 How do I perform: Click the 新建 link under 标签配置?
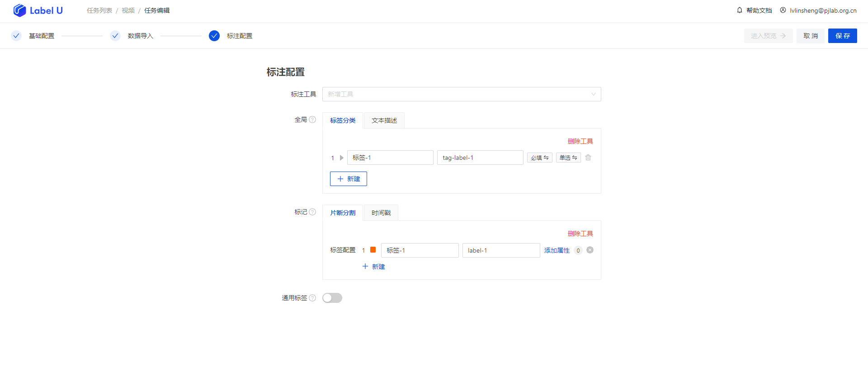pyautogui.click(x=373, y=267)
